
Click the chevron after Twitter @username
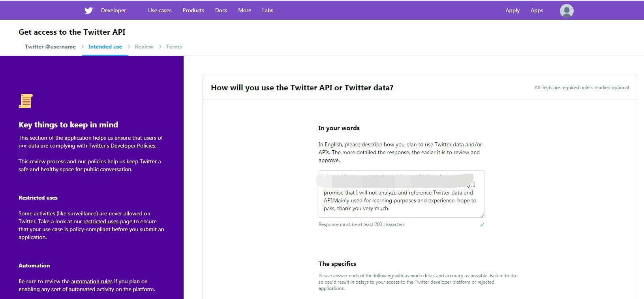click(83, 47)
